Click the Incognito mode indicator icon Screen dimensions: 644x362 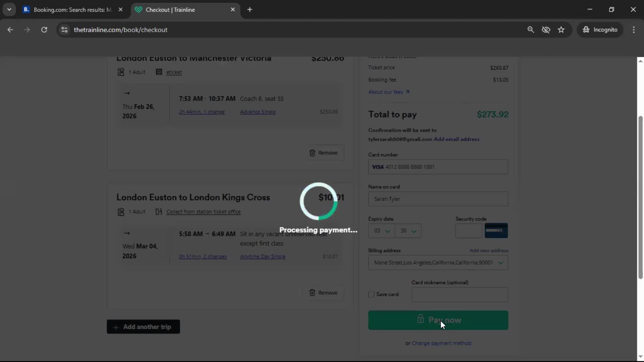[x=586, y=29]
